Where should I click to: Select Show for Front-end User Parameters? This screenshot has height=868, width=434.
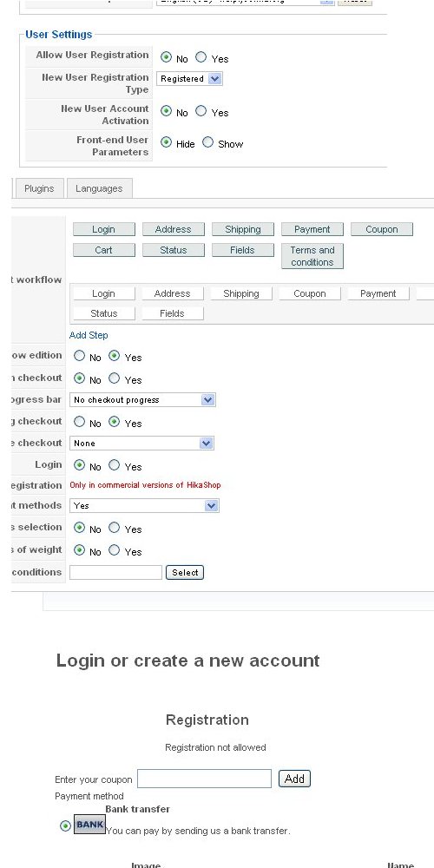[207, 142]
